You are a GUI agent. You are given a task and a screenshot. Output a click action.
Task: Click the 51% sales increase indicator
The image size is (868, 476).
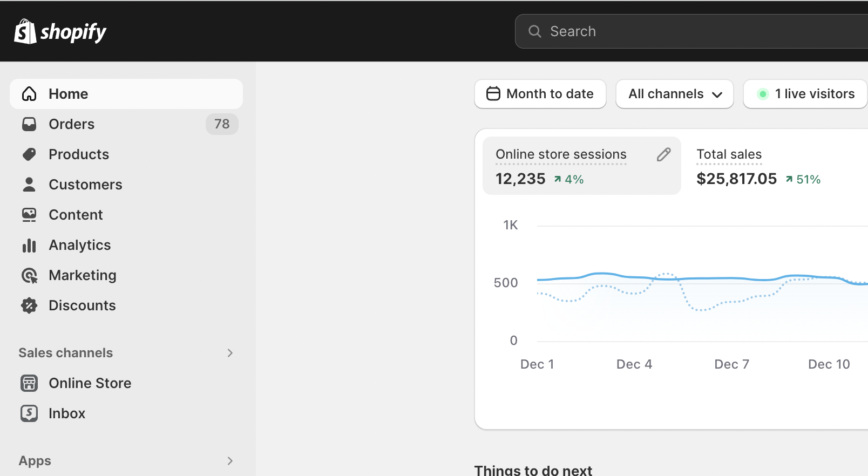[x=803, y=179]
